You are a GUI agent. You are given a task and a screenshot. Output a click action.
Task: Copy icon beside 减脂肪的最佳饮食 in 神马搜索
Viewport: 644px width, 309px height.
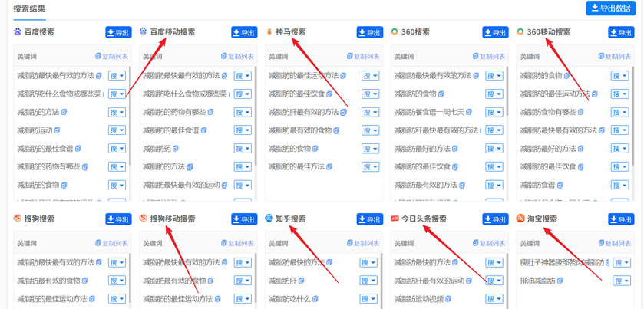(x=329, y=94)
